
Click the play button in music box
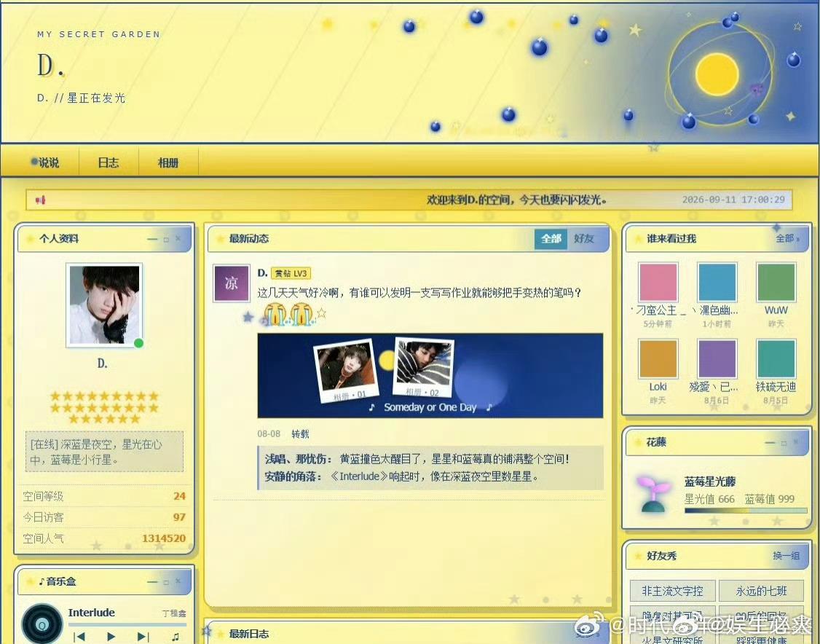[111, 636]
